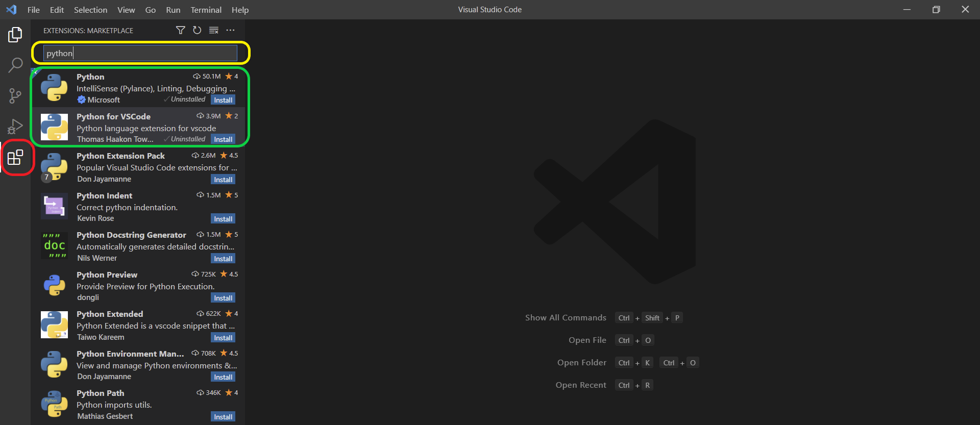Image resolution: width=980 pixels, height=425 pixels.
Task: Click the Python Environment Manager logo
Action: click(54, 364)
